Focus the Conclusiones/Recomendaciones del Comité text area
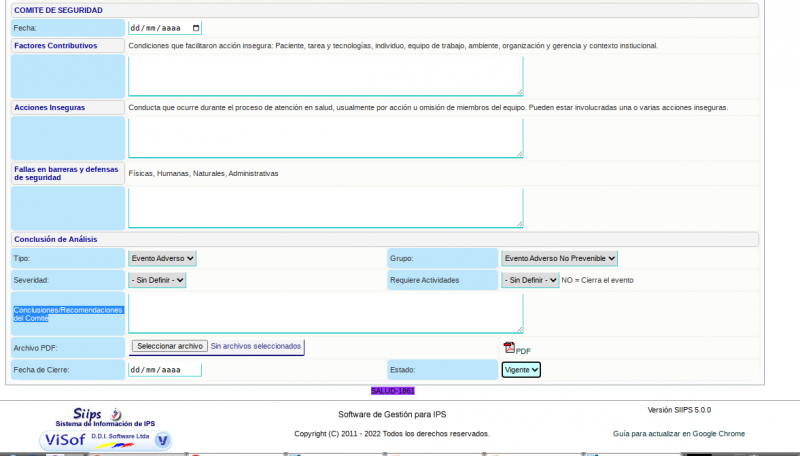Viewport: 800px width, 456px height. 326,313
